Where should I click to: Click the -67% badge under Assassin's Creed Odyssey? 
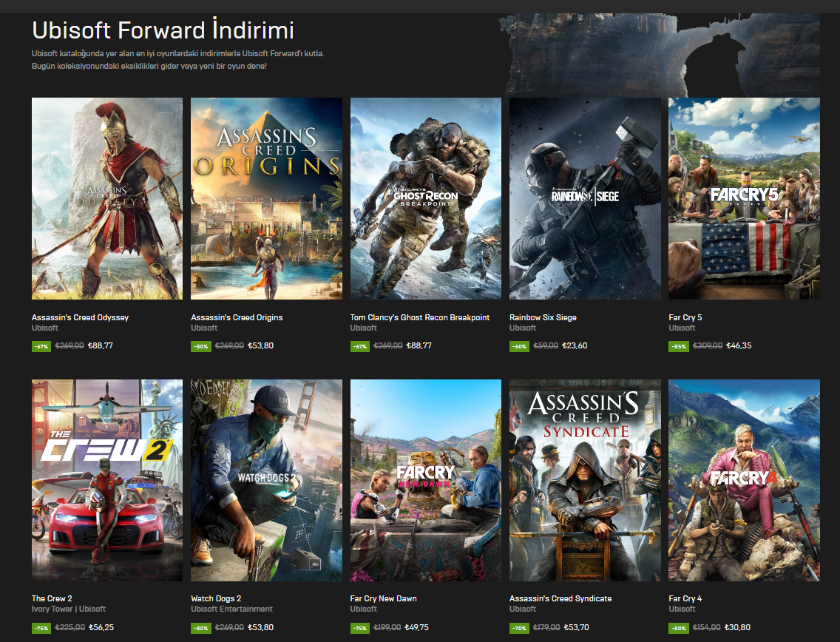tap(41, 346)
